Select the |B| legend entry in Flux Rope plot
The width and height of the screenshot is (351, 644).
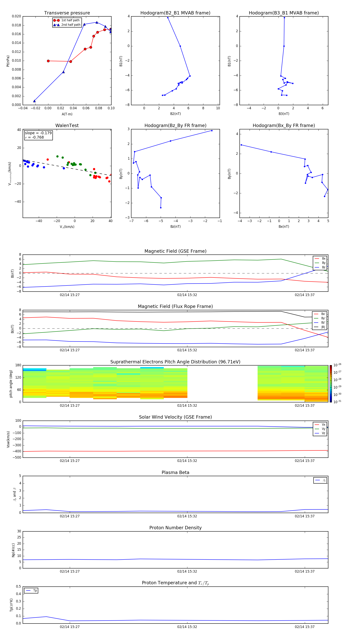(320, 327)
